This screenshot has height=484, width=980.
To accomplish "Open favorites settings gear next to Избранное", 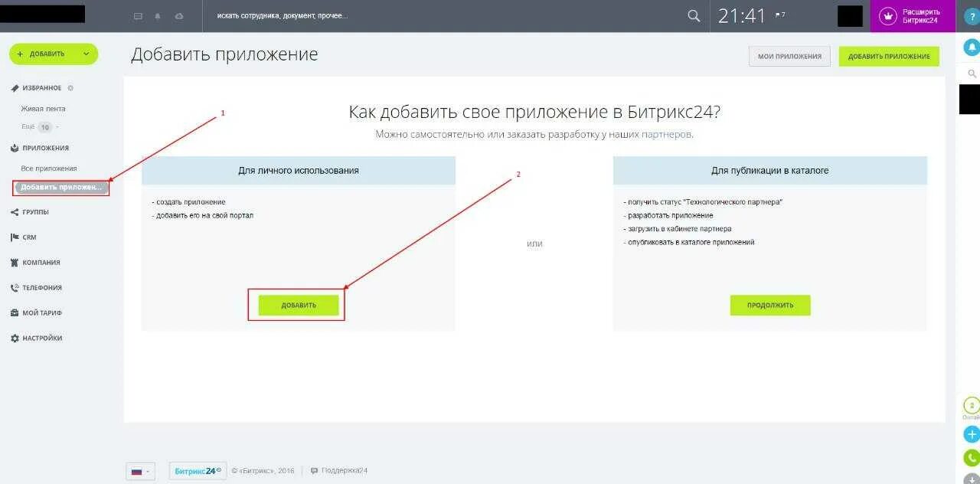I will coord(70,88).
